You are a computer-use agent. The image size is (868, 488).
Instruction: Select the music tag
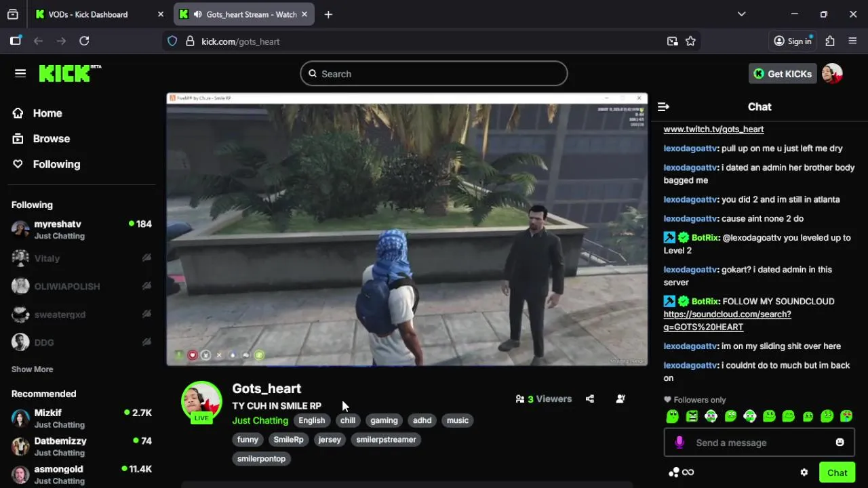(458, 421)
